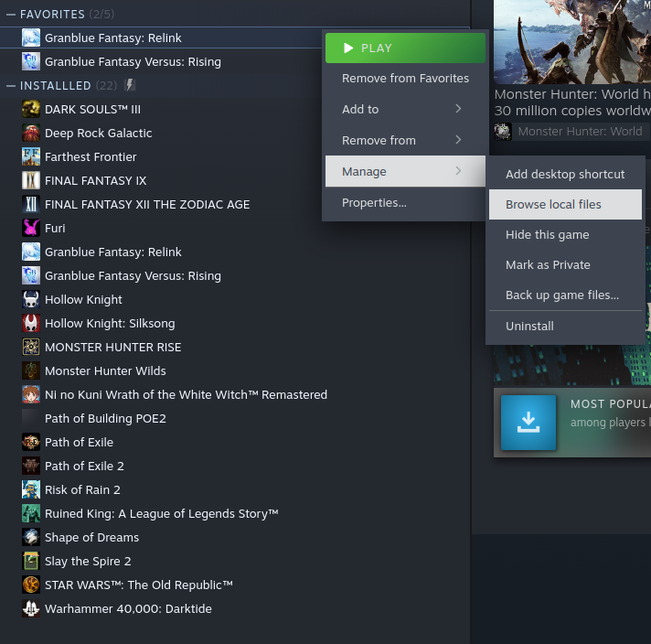Select Path of Exile 2 in library
Screen dimensions: 651x644
tap(84, 467)
